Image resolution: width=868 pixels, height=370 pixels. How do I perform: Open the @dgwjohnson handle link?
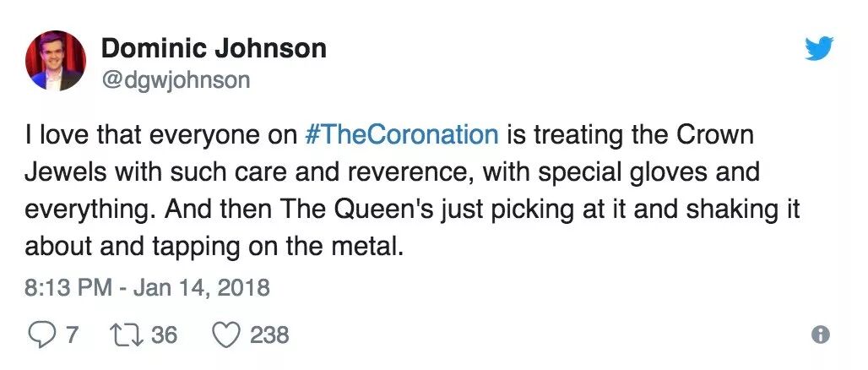tap(176, 80)
